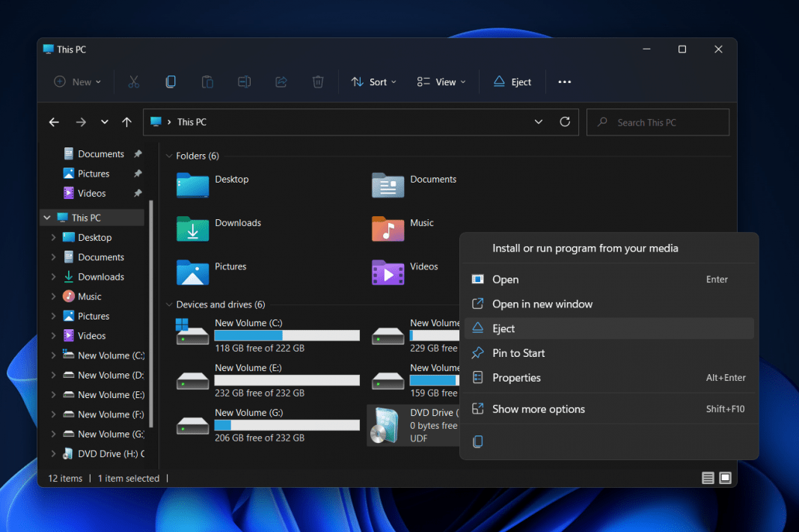Click the Share icon in the toolbar
The height and width of the screenshot is (532, 799).
coord(281,82)
